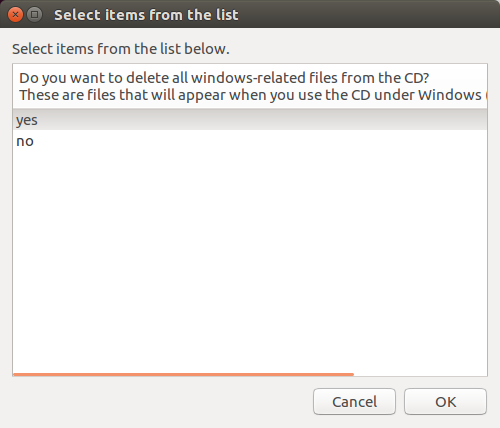Select the "yes" list item
The height and width of the screenshot is (428, 500).
click(250, 120)
